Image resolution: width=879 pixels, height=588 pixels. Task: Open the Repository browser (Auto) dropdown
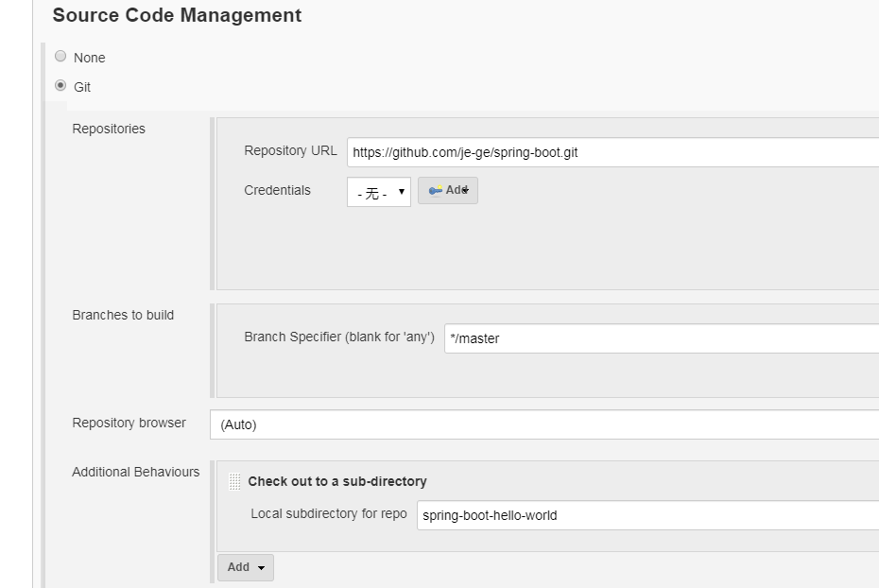point(543,424)
